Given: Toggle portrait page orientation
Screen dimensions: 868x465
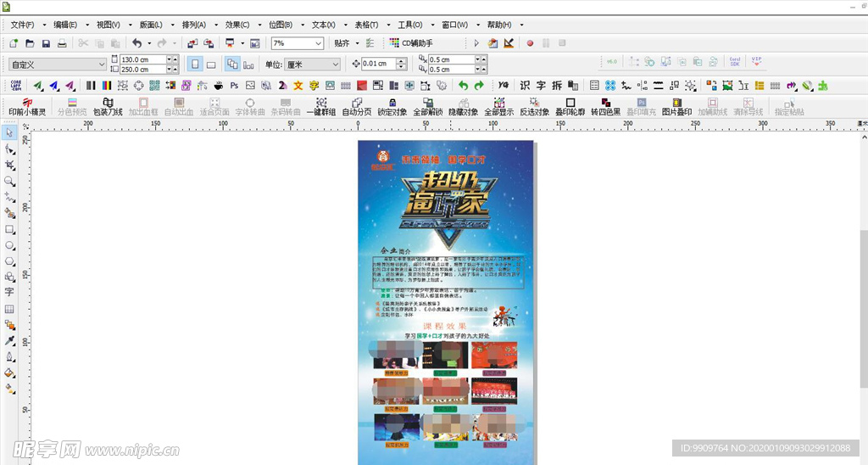Looking at the screenshot, I should click(195, 64).
